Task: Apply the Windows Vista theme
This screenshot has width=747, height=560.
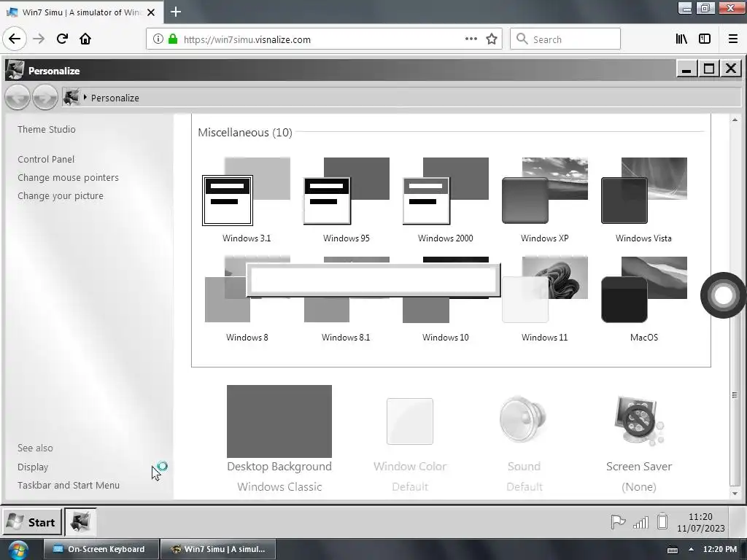Action: click(x=643, y=192)
